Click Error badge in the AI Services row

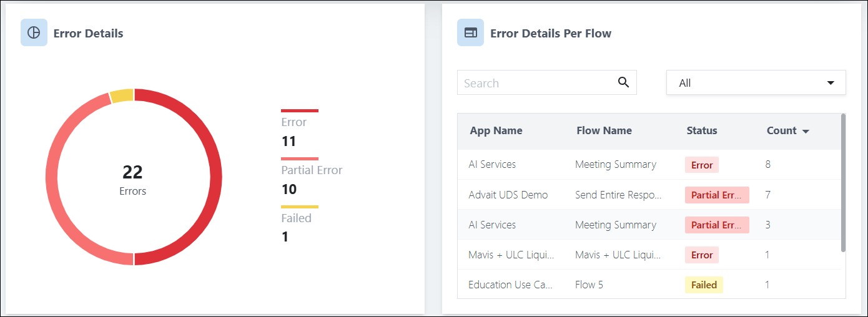(702, 165)
